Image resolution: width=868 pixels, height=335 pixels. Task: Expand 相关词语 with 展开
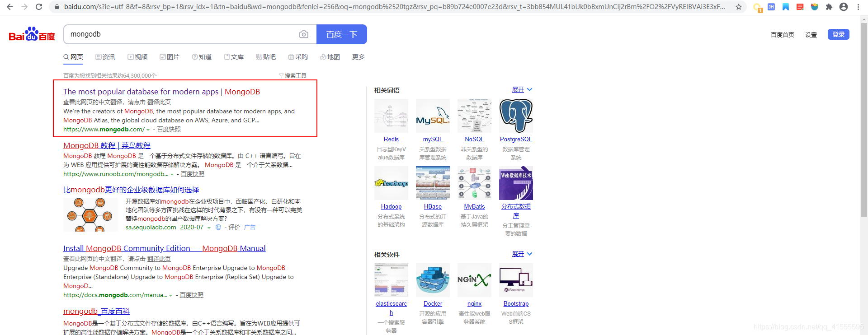click(522, 89)
